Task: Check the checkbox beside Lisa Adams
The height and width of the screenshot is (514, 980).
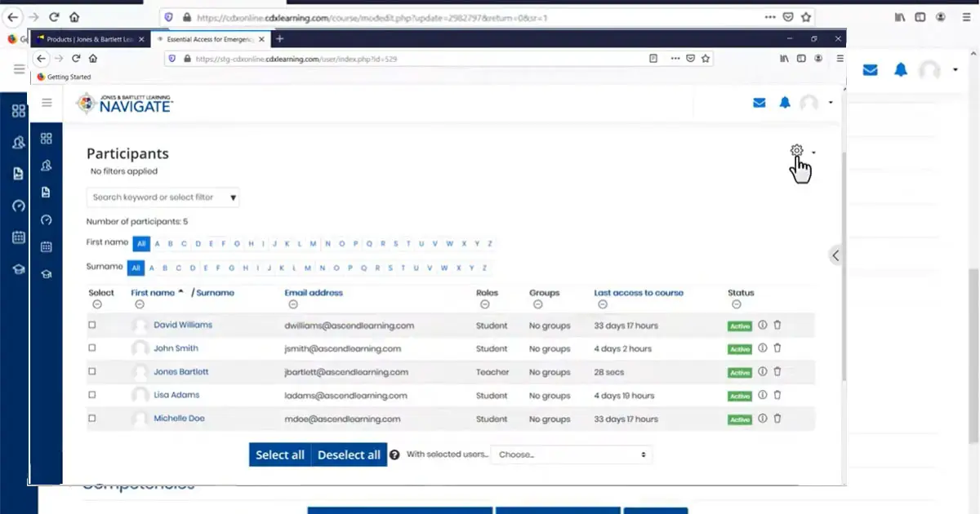Action: tap(92, 396)
